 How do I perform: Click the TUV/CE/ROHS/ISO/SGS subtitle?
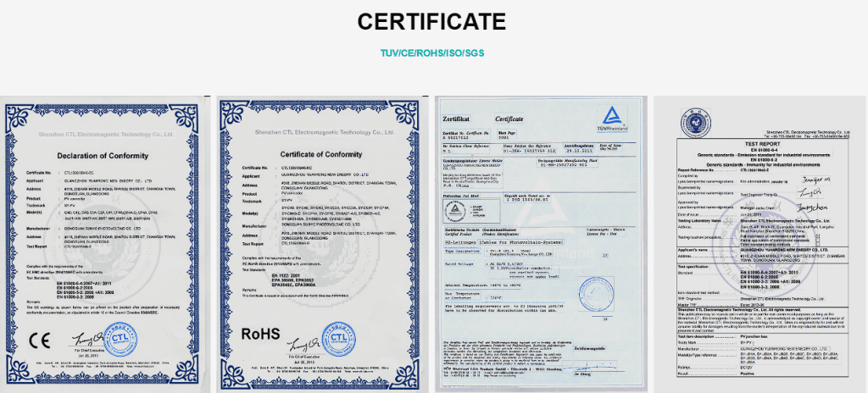tap(431, 53)
